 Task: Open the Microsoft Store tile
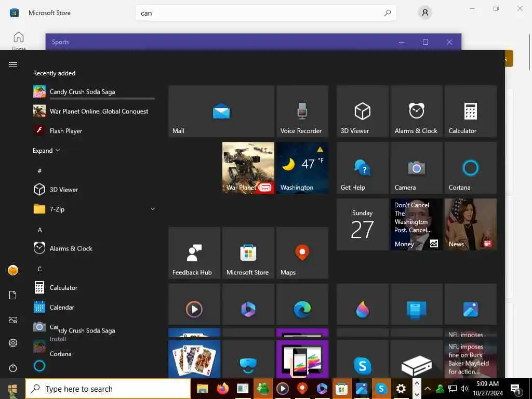coord(248,253)
